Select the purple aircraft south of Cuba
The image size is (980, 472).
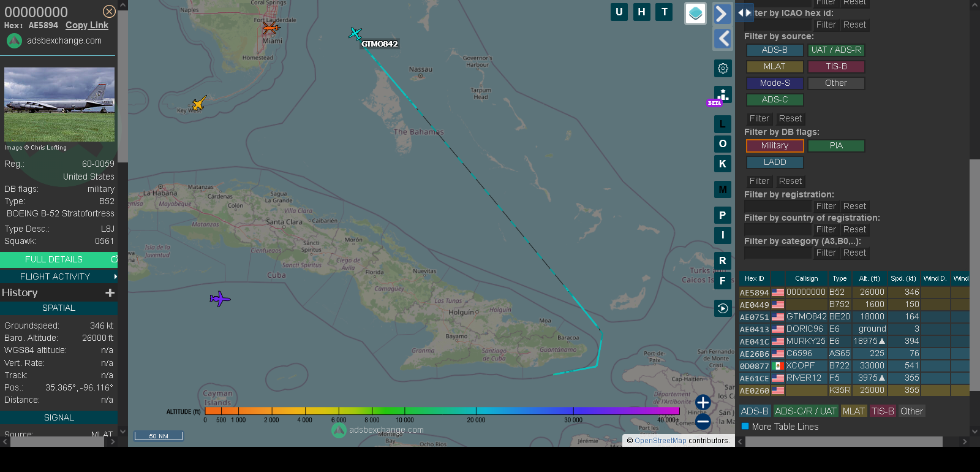point(220,299)
